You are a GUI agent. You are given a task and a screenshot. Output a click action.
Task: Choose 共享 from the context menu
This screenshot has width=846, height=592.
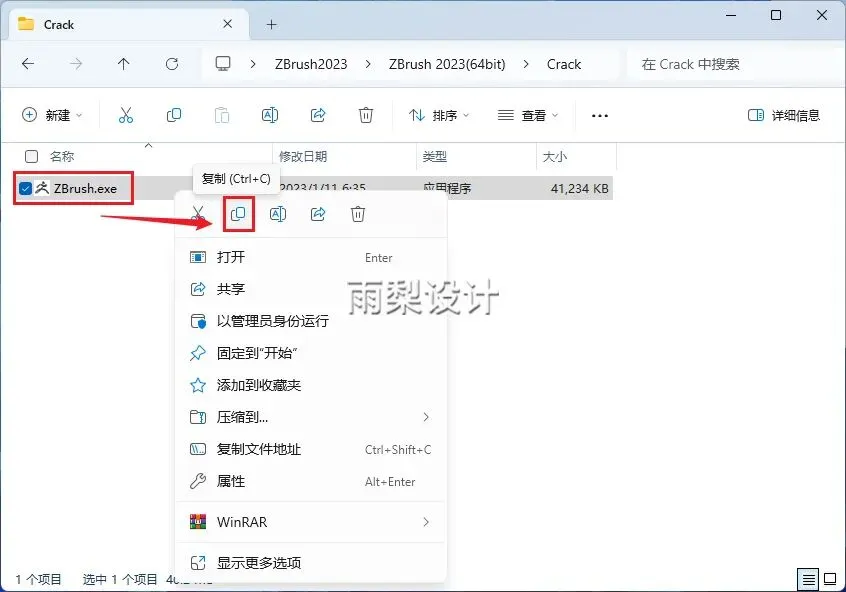pos(311,289)
